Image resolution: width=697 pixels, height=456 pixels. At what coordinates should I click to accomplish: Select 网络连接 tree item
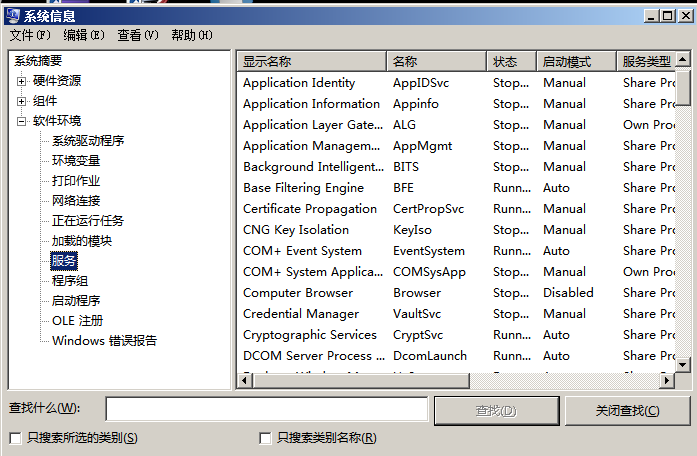[76, 201]
